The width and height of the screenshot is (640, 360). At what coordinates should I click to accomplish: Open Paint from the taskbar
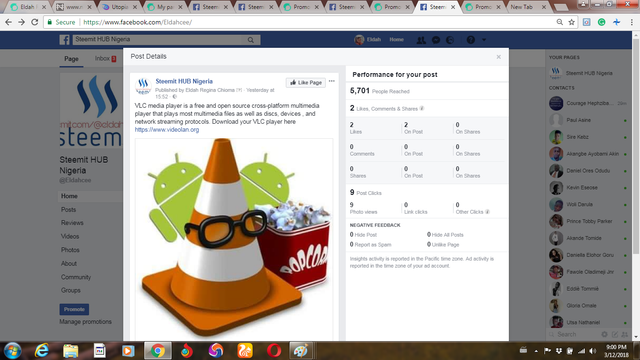click(x=300, y=351)
